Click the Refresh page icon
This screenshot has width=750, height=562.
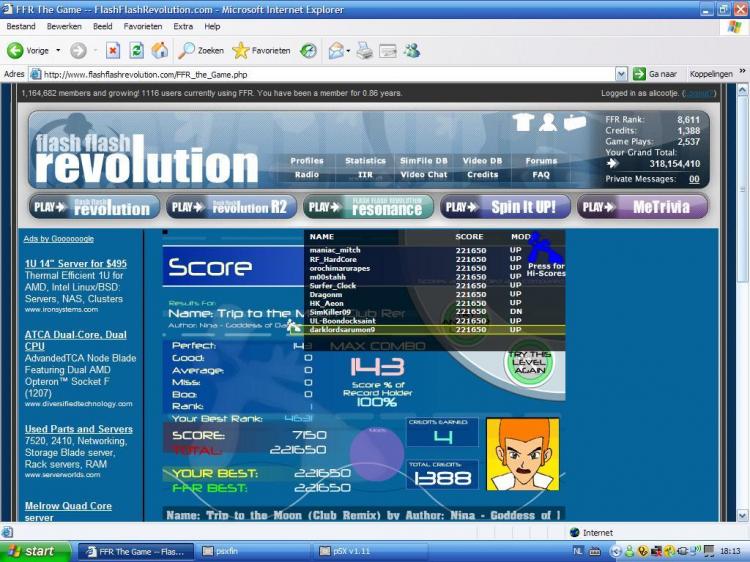tap(136, 50)
